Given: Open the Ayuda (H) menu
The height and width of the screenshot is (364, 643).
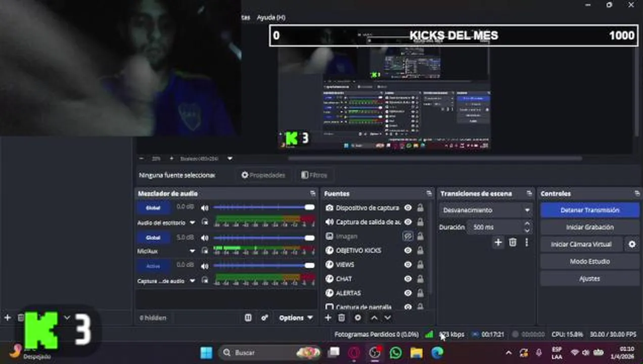Looking at the screenshot, I should 271,17.
